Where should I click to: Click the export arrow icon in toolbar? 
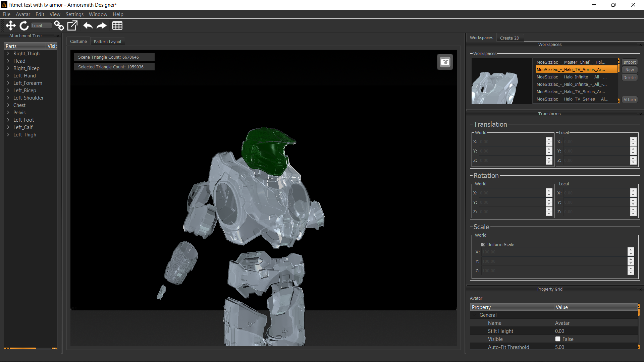72,25
